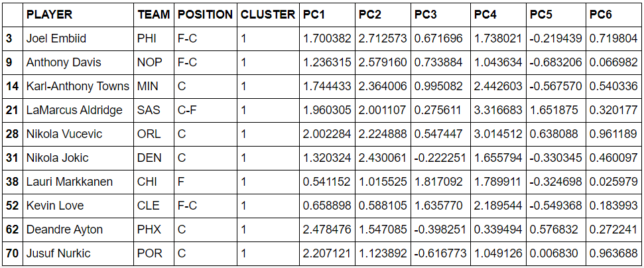This screenshot has width=644, height=268.
Task: Click Lauri Markkanen's PC3 value 1.817092
Action: pyautogui.click(x=440, y=182)
